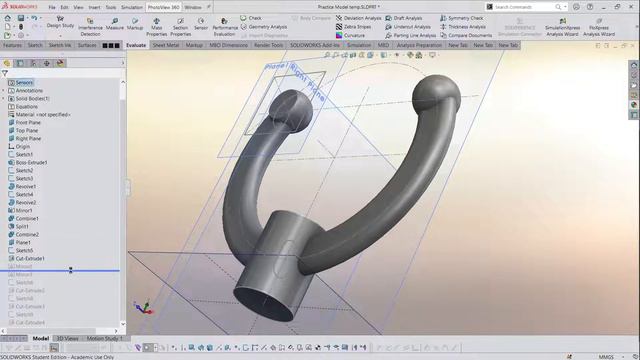Switch to the Surfaces tab
The image size is (640, 360).
(87, 45)
